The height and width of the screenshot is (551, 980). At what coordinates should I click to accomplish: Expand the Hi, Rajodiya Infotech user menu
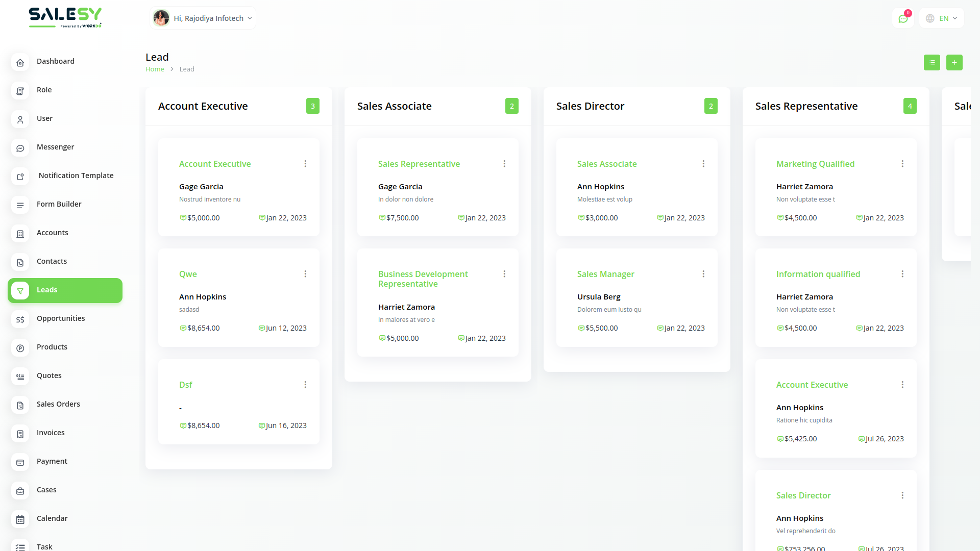pos(203,18)
